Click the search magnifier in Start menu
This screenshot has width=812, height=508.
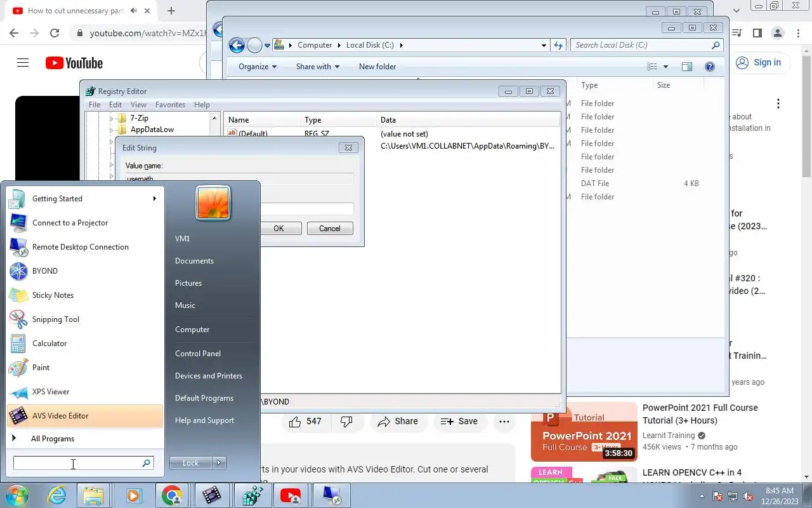coord(146,464)
